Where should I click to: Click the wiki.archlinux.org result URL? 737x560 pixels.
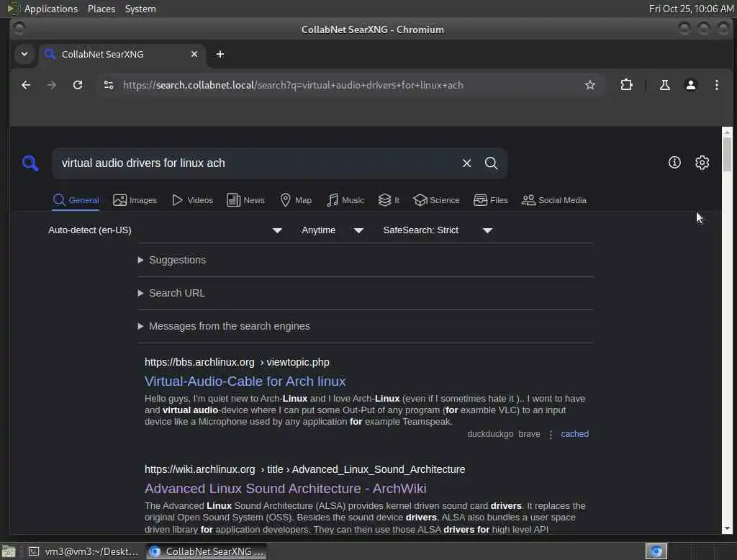point(304,469)
